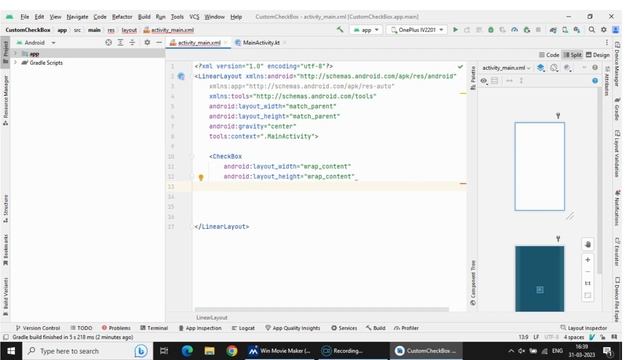Click the gutter icon beside LinearLayout line
Screen dimensions: 640x360
click(x=181, y=76)
